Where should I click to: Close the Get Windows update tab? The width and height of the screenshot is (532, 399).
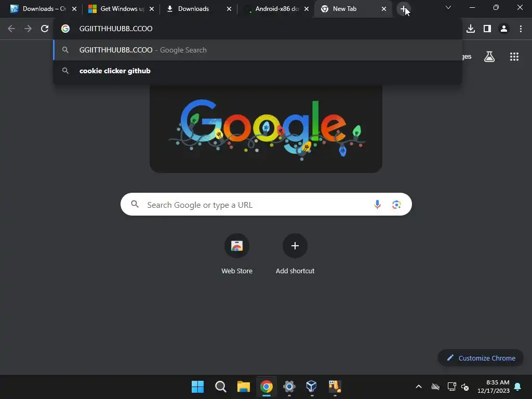click(152, 9)
